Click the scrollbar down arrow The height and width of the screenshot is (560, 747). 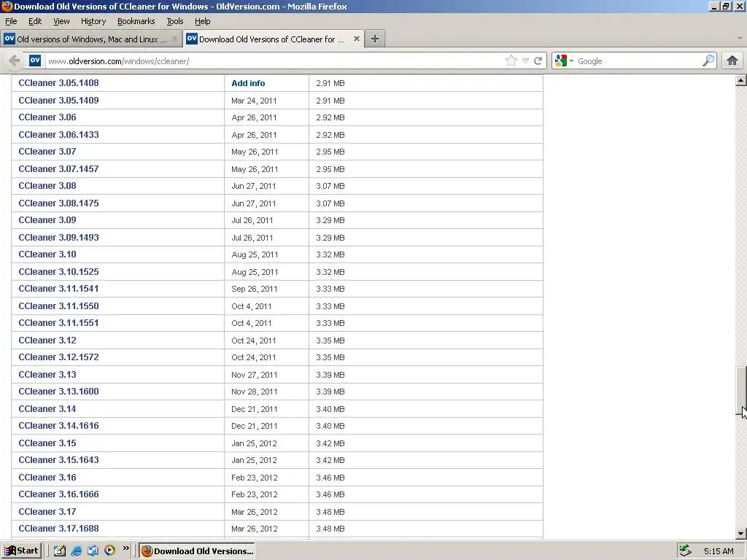pos(741,534)
